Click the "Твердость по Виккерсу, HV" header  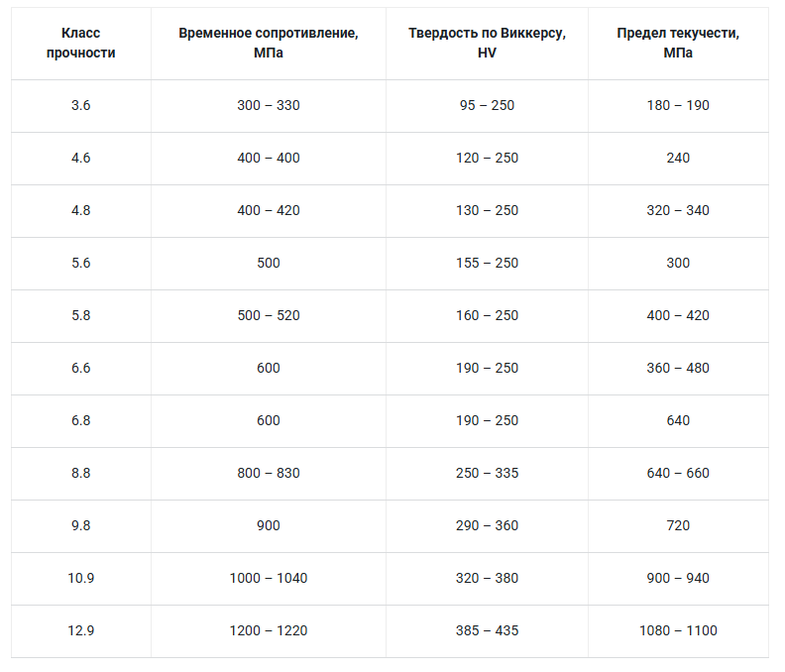tap(487, 44)
